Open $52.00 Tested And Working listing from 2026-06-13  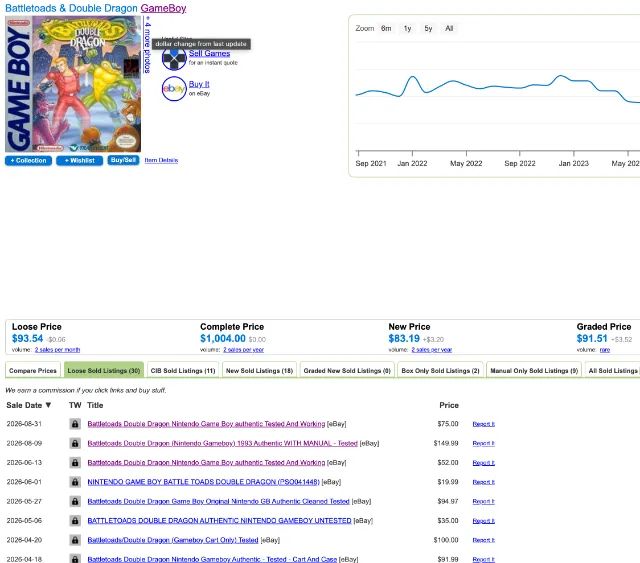pos(206,463)
